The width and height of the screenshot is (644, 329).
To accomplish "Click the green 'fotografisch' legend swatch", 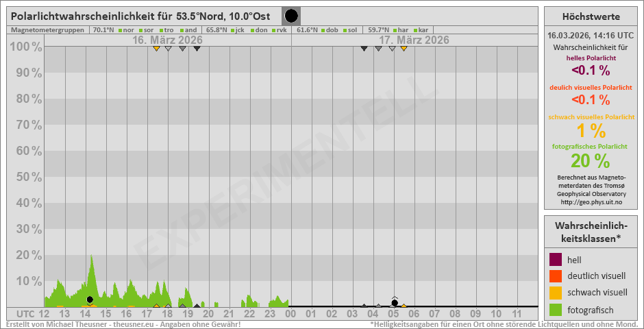I will tap(556, 309).
